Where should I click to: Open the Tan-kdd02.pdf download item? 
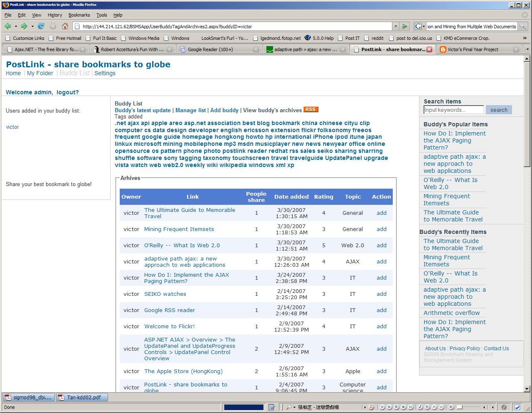82,397
